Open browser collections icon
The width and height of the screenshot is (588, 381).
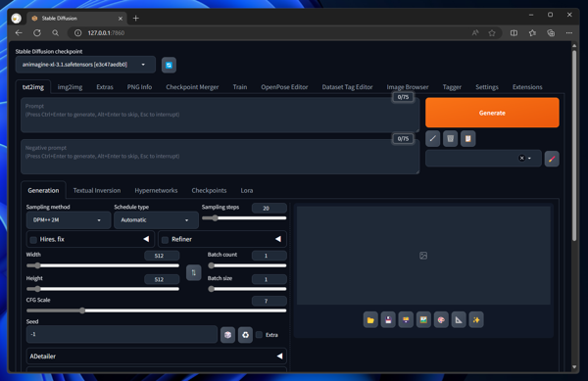(551, 33)
